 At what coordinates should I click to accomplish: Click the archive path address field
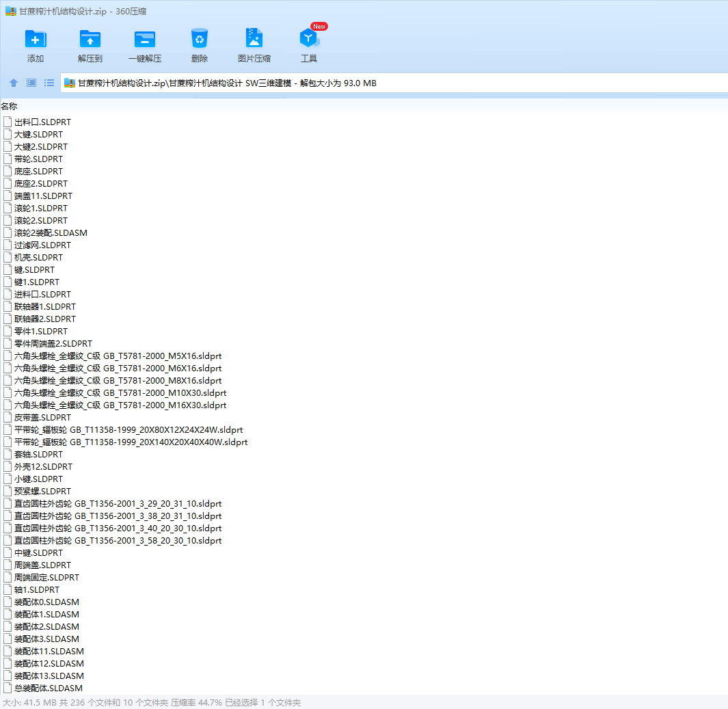click(x=394, y=83)
